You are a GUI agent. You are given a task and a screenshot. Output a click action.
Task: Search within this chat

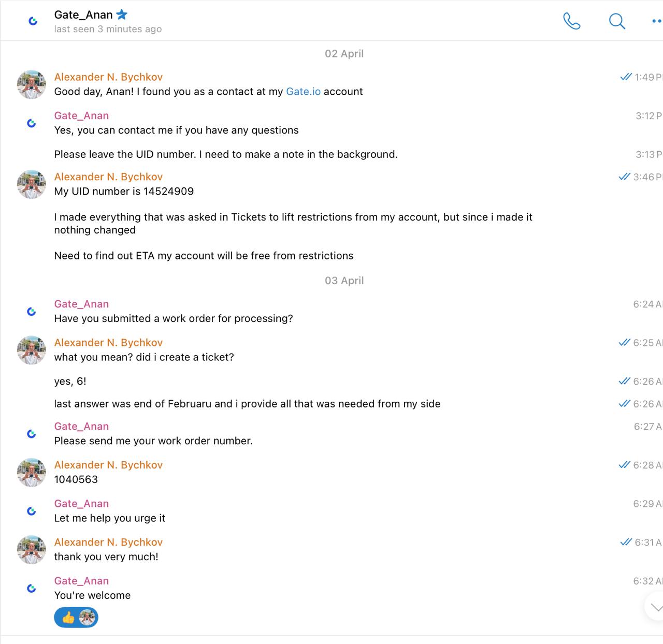pyautogui.click(x=616, y=21)
